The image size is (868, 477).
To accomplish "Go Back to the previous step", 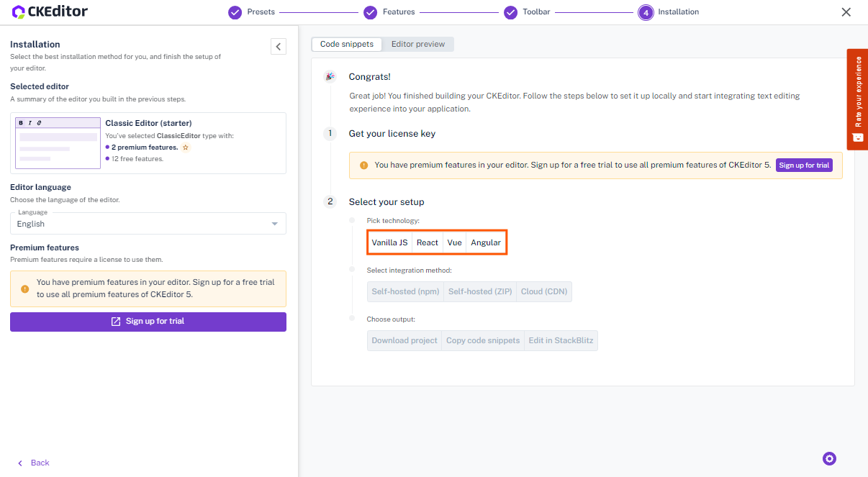I will pos(34,463).
